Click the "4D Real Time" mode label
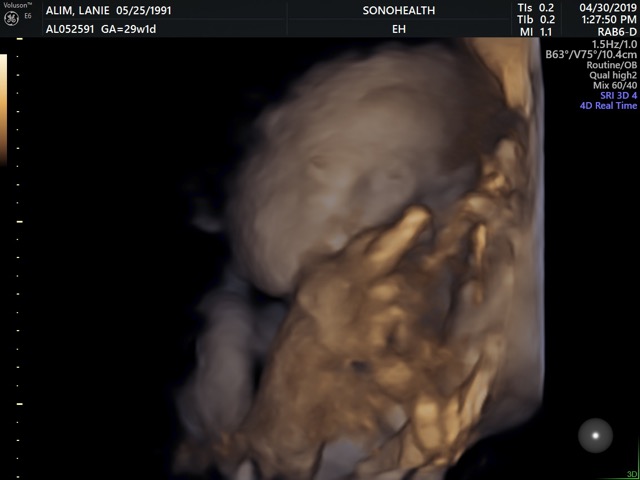The height and width of the screenshot is (480, 640). pyautogui.click(x=608, y=106)
